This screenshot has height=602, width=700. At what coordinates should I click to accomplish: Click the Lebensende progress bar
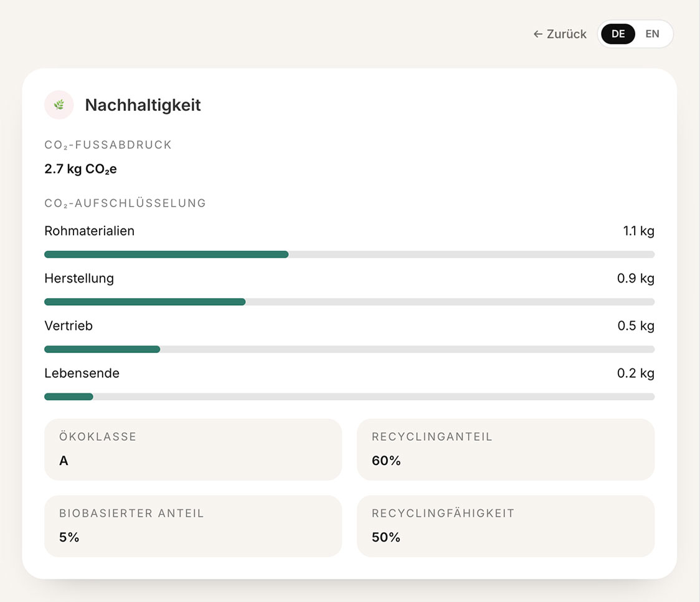click(x=349, y=397)
